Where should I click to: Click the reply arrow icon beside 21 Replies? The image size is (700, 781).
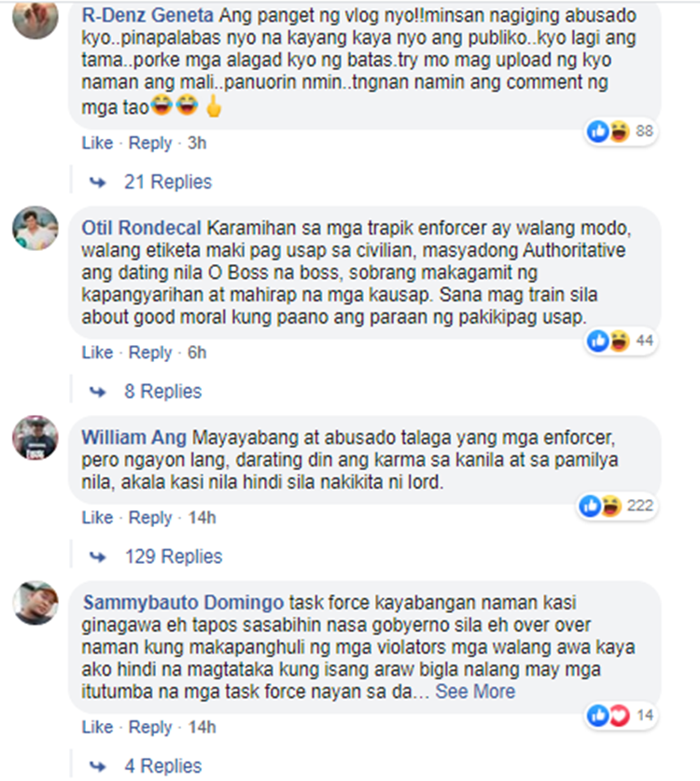coord(98,182)
